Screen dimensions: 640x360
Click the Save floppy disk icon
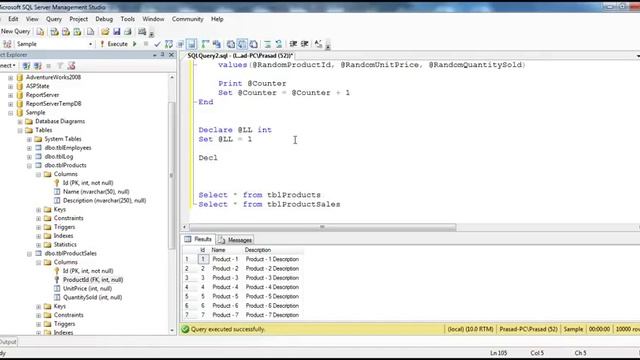[x=116, y=32]
